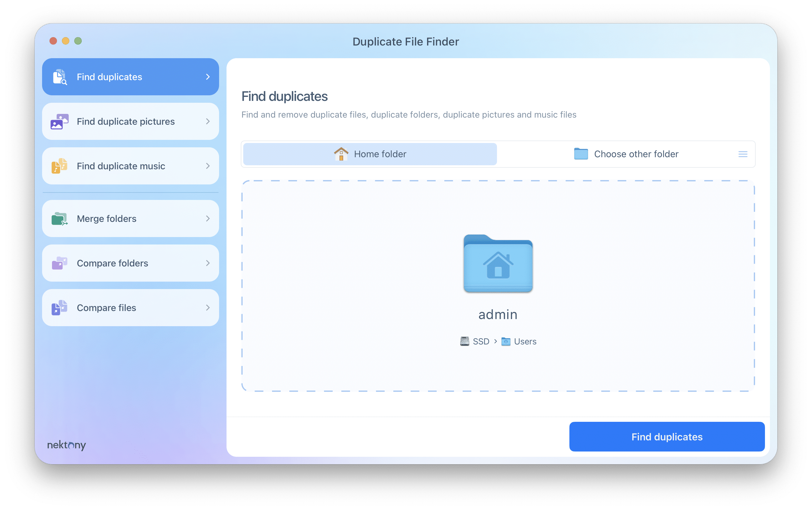Click the Home folder tab icon
Screen dimensions: 812x510
(x=341, y=154)
